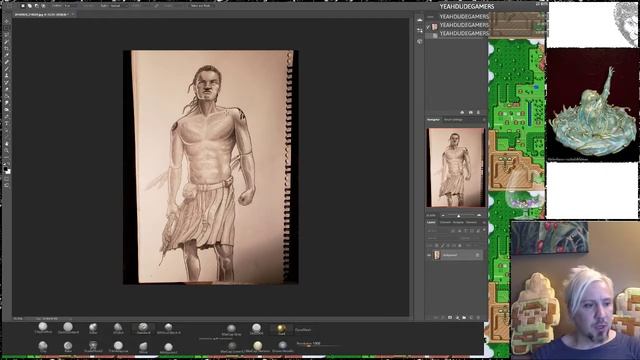The width and height of the screenshot is (640, 360).
Task: Close the open document tab
Action: point(73,14)
